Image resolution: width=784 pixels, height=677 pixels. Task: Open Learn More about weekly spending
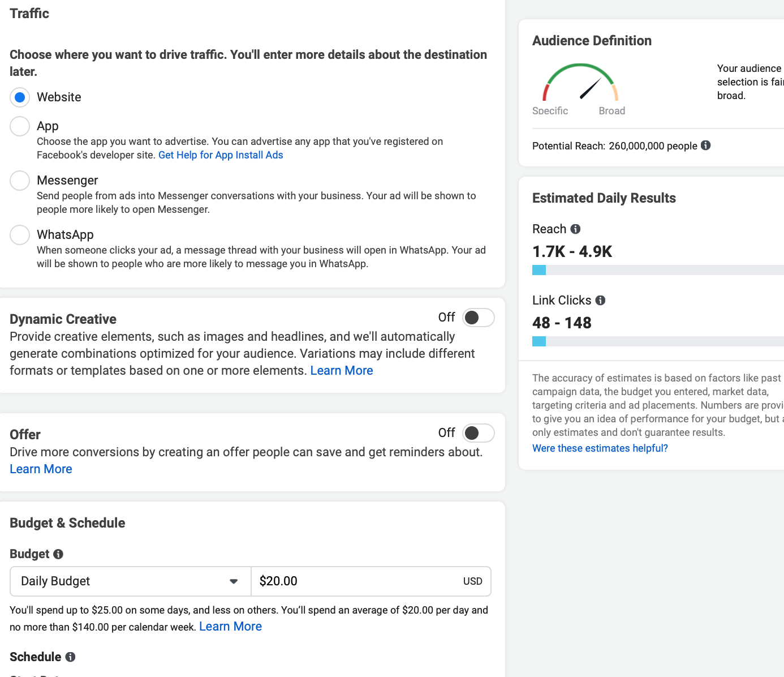pyautogui.click(x=230, y=626)
